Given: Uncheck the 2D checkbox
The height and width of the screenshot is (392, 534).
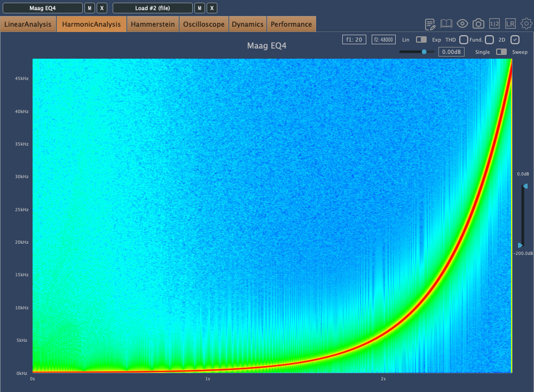Looking at the screenshot, I should pos(515,40).
